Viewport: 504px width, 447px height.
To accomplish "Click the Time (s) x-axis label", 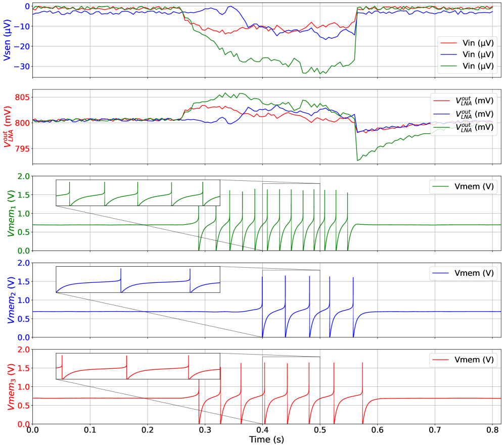I will point(266,439).
